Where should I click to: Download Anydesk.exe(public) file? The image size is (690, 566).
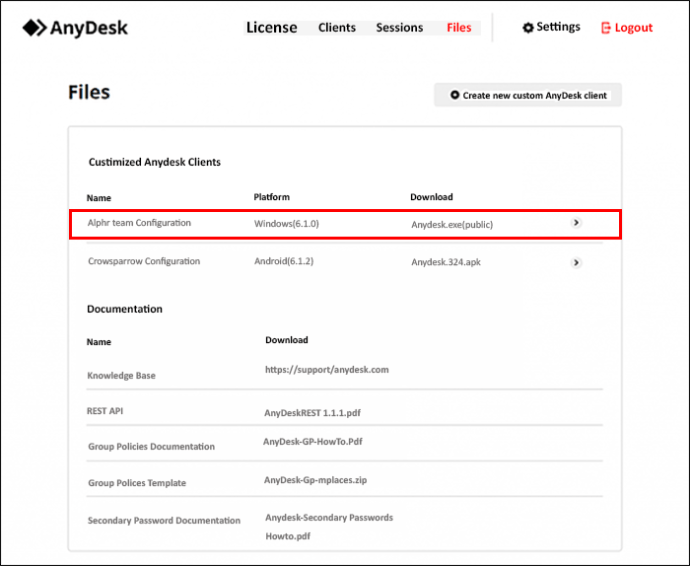pos(452,225)
